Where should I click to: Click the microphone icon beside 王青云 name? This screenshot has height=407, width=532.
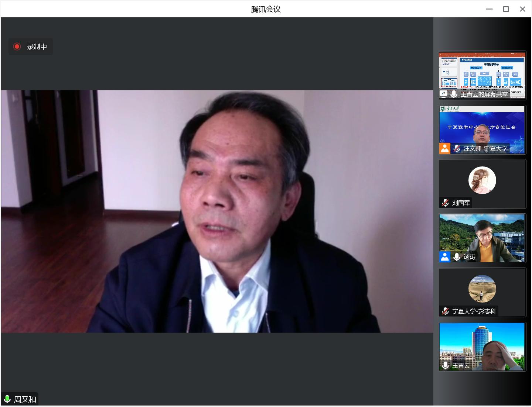[x=445, y=365]
